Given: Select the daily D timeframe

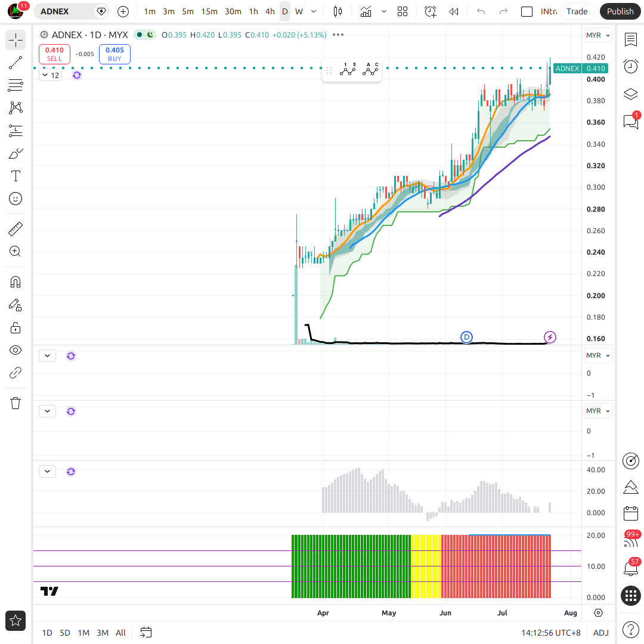Looking at the screenshot, I should [285, 11].
